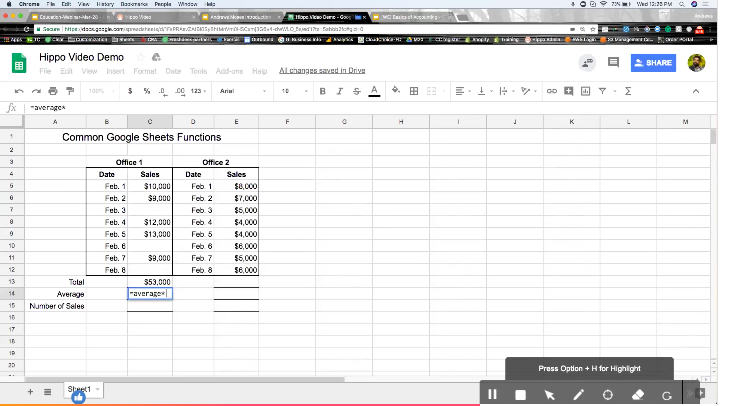Open the macOS Bookmarks menu
Viewport: 742px width, 406px height.
[134, 4]
